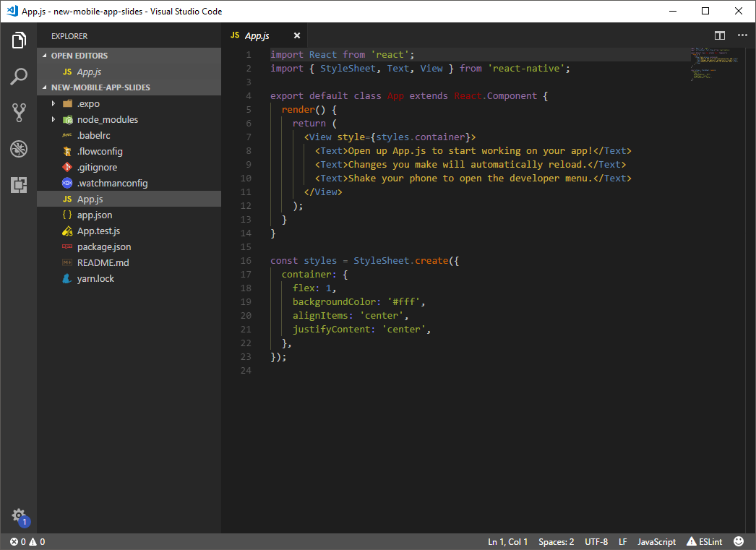Image resolution: width=756 pixels, height=550 pixels.
Task: Select App.js under Open Editors
Action: click(x=129, y=72)
